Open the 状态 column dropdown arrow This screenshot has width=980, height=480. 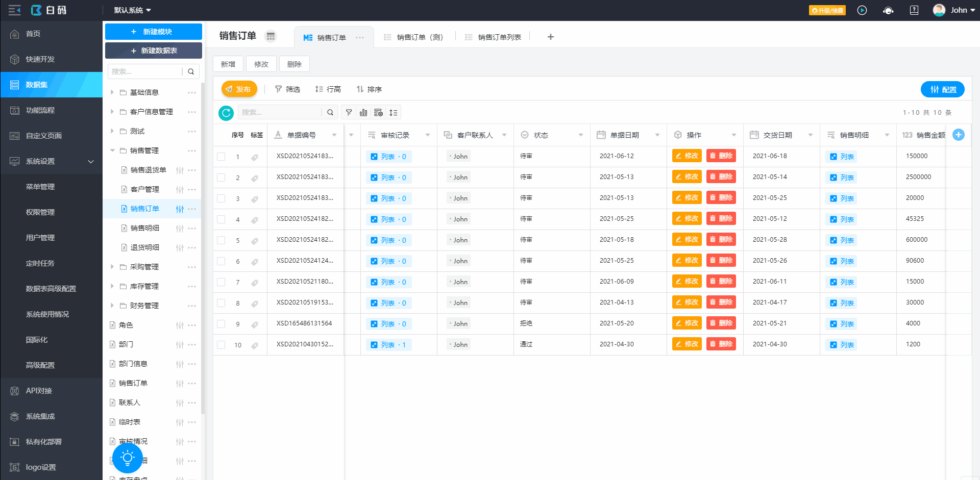(580, 135)
